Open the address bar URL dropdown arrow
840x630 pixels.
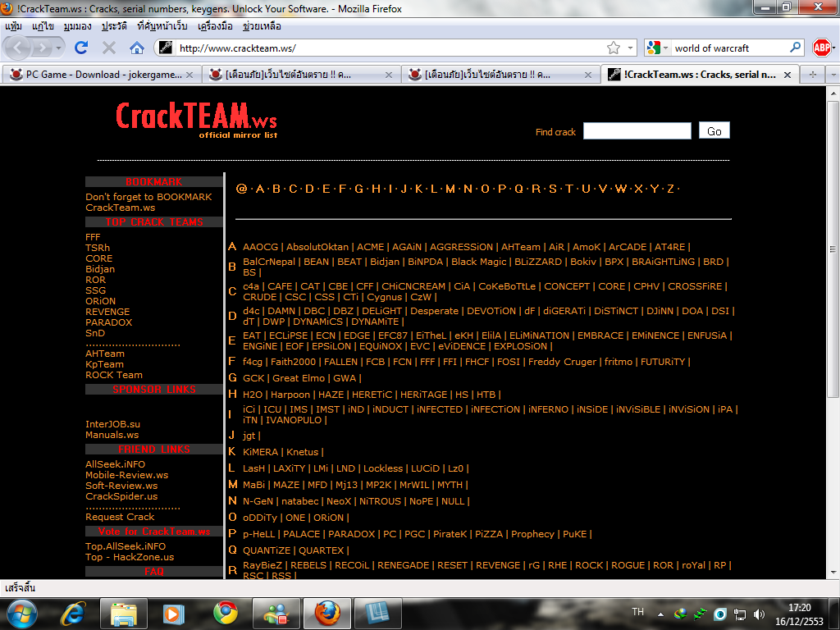coord(631,48)
